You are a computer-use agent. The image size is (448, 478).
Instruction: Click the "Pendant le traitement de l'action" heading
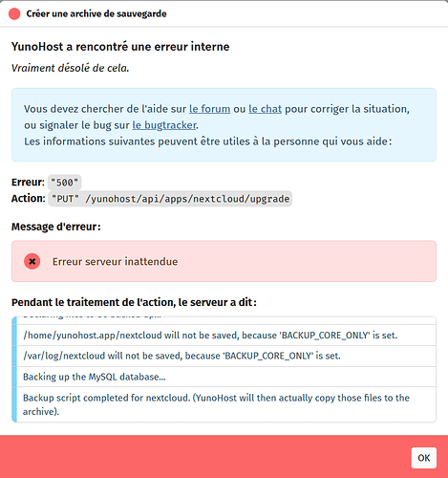click(x=134, y=302)
